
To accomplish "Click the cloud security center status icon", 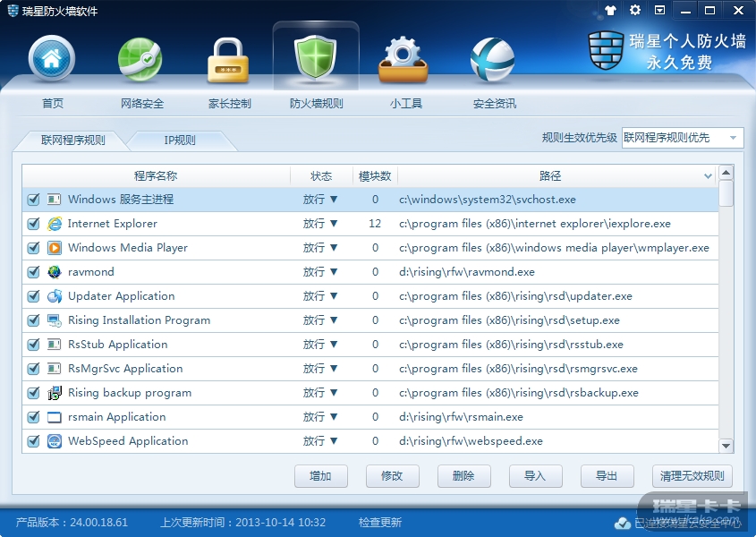I will [622, 523].
